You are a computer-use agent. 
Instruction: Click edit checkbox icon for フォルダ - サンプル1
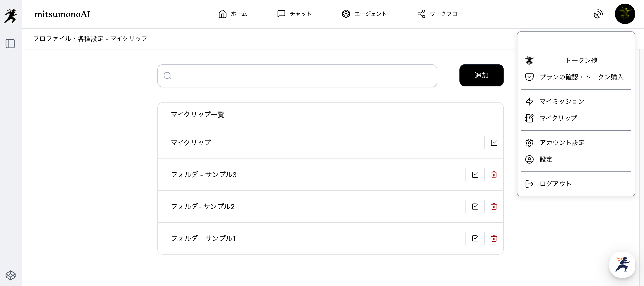pyautogui.click(x=475, y=238)
